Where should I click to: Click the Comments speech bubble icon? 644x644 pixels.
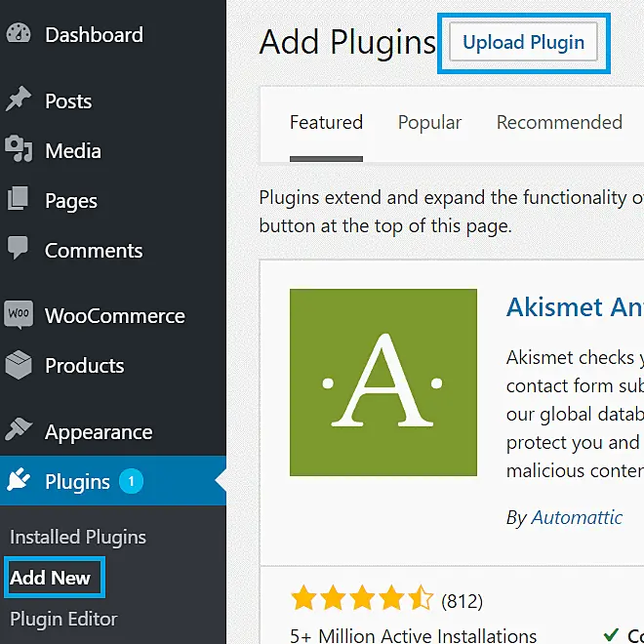coord(18,250)
